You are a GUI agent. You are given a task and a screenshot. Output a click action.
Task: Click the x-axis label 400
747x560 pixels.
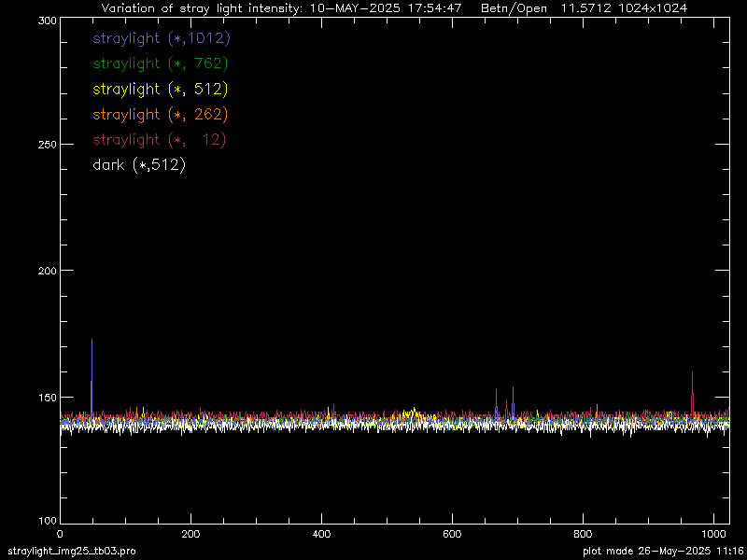click(x=321, y=534)
